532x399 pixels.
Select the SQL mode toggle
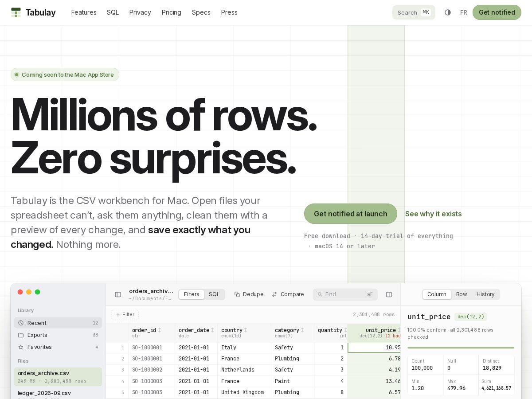pyautogui.click(x=214, y=294)
